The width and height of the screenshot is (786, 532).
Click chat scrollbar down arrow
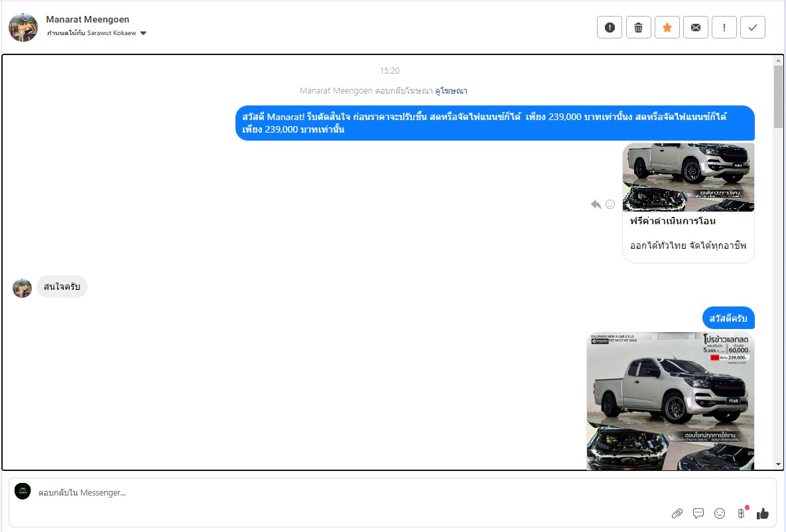[778, 464]
